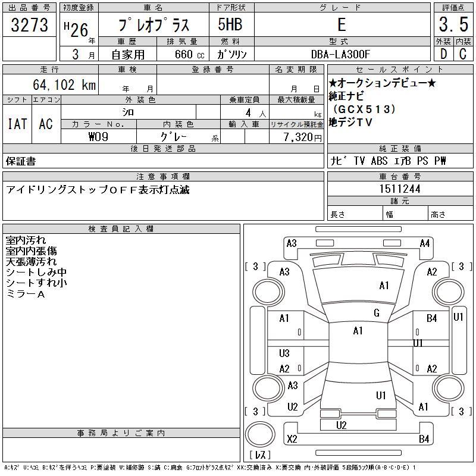Select the 最大積載量 header
This screenshot has width=476, height=476.
(x=296, y=99)
